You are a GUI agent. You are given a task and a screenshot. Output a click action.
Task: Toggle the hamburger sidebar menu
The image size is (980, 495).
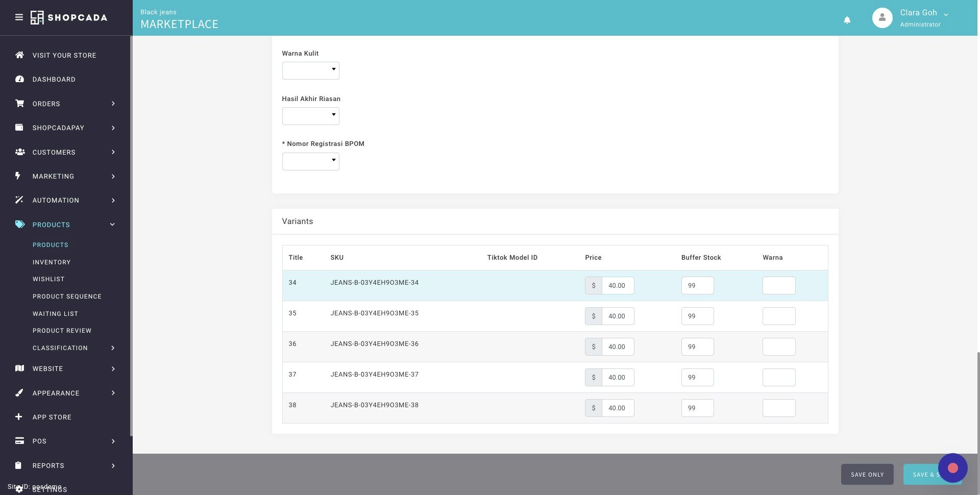point(19,17)
